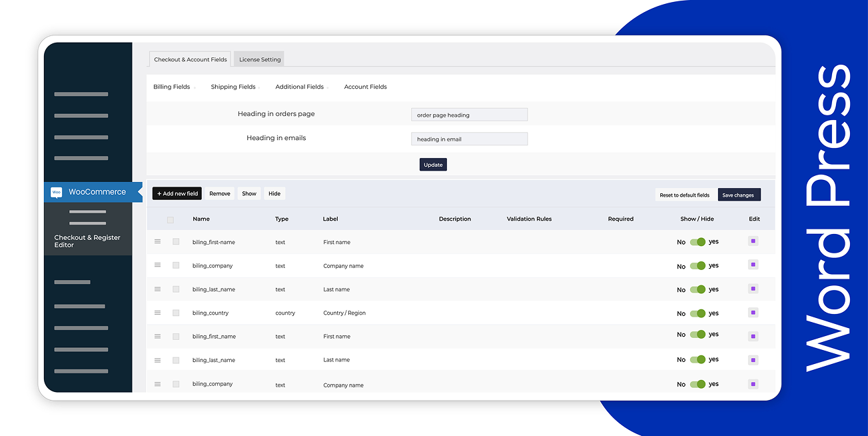Open the Account Fields section
This screenshot has width=868, height=436.
pos(365,87)
